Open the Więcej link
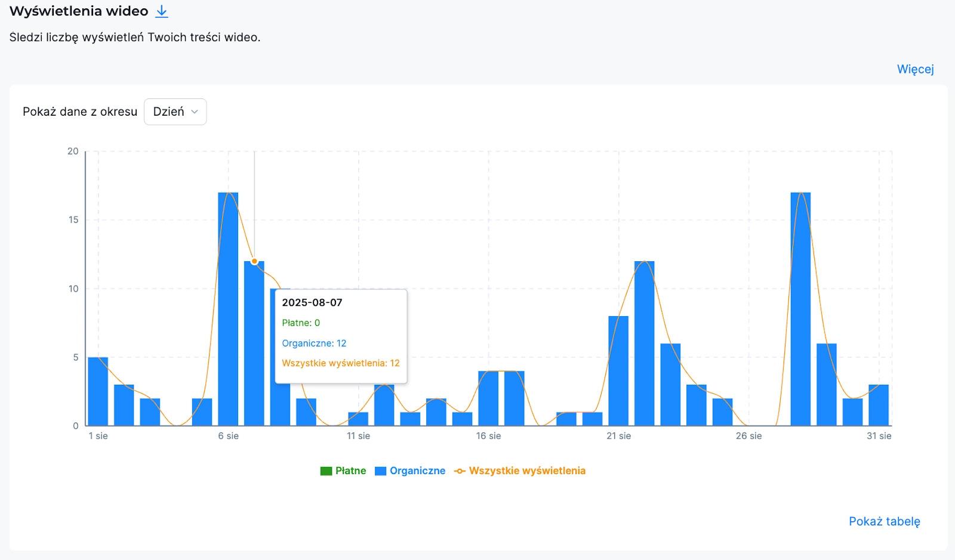Screen dimensions: 955x560 [915, 69]
